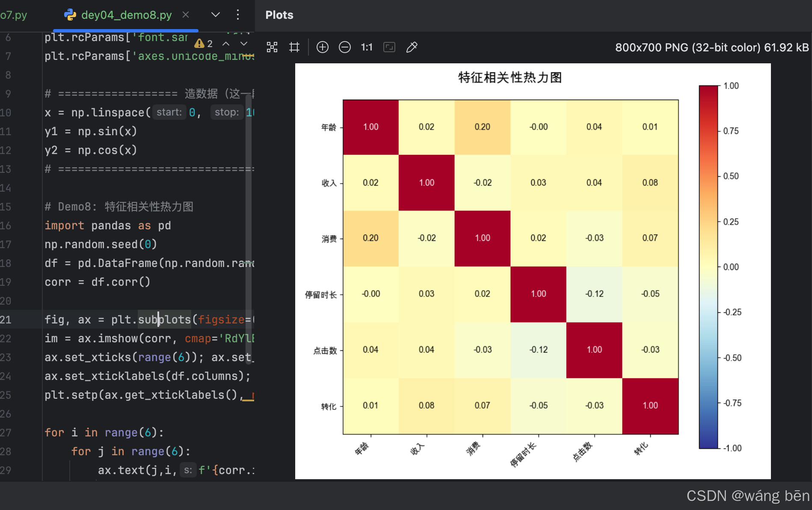The width and height of the screenshot is (812, 510).
Task: Open the Plots panel tab
Action: [279, 15]
